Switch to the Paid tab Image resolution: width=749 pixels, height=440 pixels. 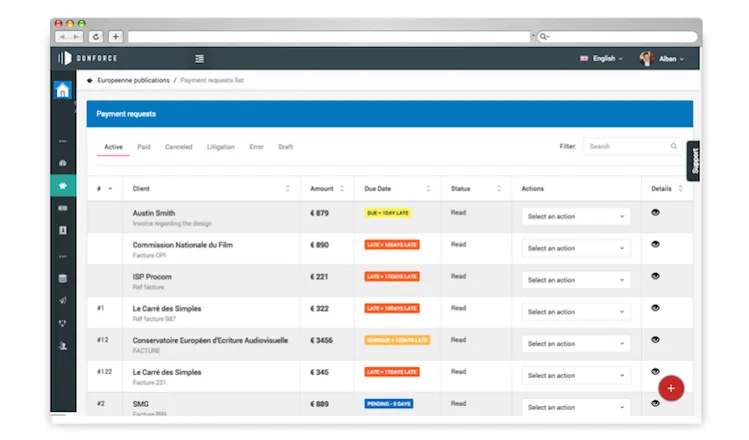point(144,147)
